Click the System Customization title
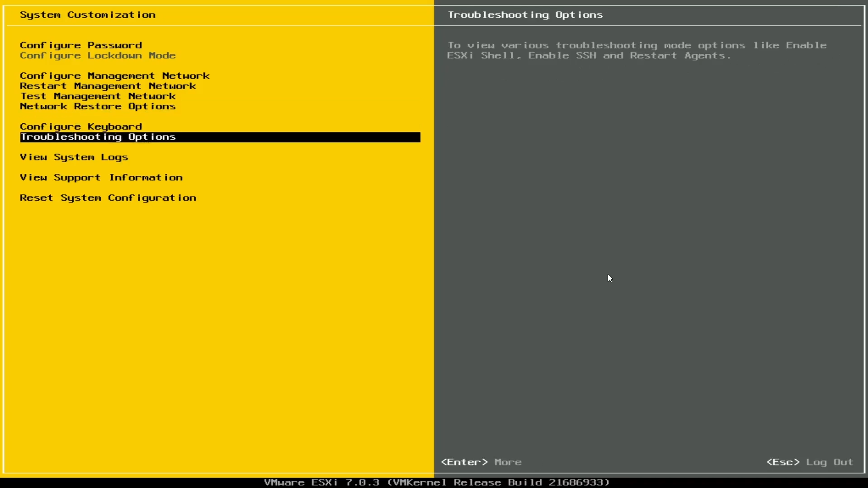The width and height of the screenshot is (868, 488). click(x=87, y=15)
